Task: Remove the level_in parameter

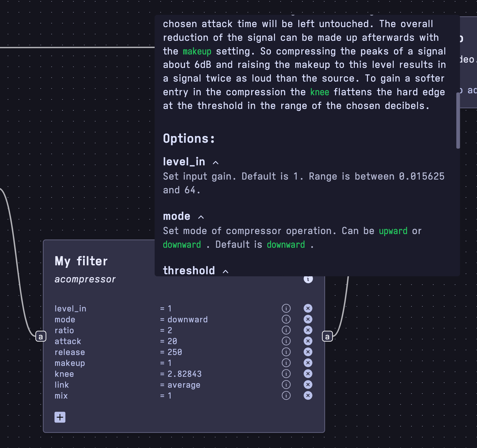Action: point(308,308)
